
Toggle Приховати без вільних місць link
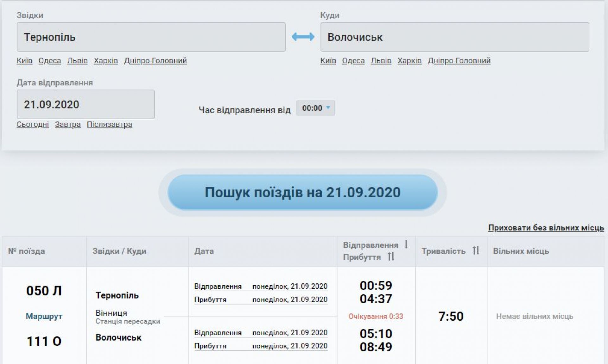click(x=546, y=228)
